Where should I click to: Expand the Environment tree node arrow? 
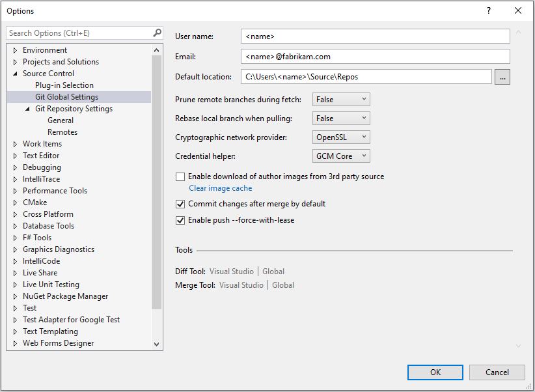pos(15,50)
